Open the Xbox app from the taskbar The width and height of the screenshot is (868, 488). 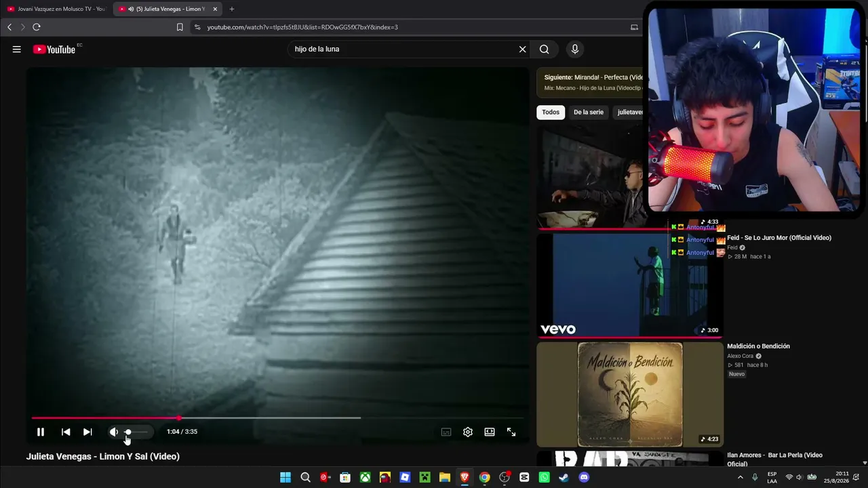[365, 477]
